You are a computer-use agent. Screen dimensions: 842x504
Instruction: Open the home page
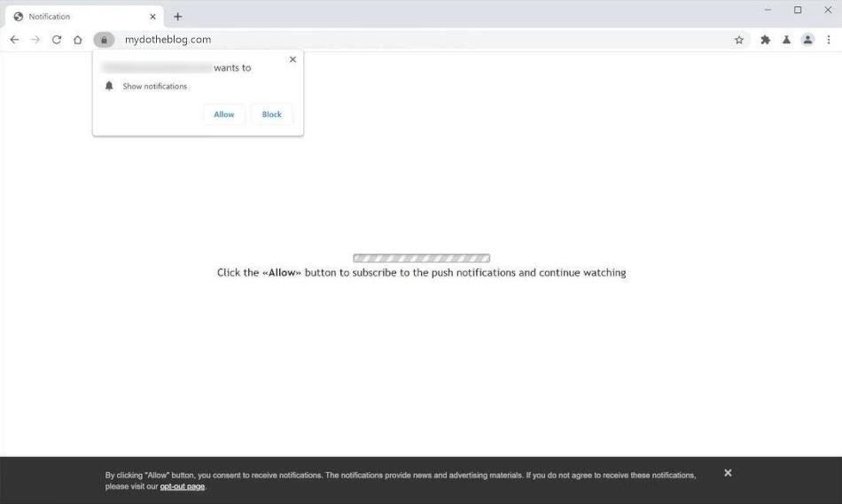tap(78, 40)
